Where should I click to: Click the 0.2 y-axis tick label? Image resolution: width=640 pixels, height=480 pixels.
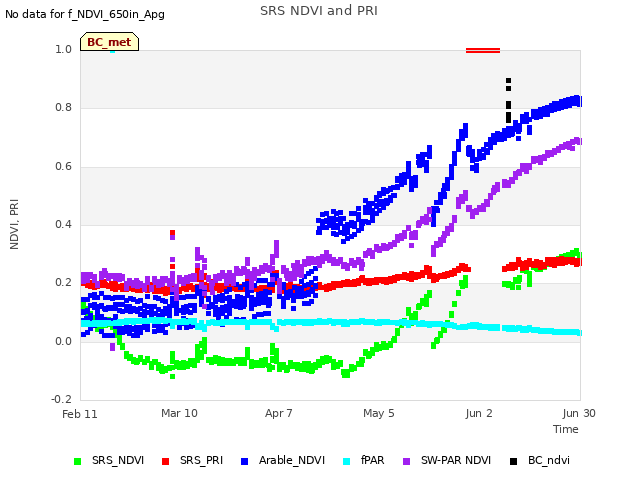click(63, 282)
